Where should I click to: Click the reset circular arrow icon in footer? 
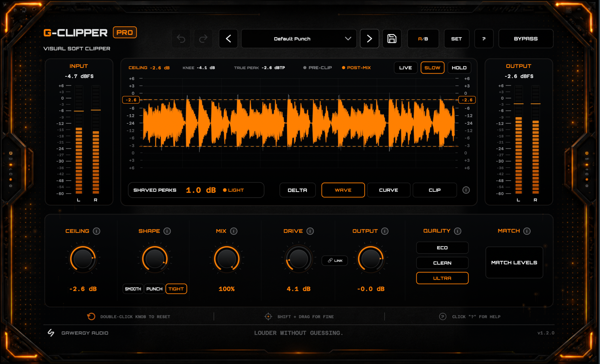pyautogui.click(x=91, y=316)
